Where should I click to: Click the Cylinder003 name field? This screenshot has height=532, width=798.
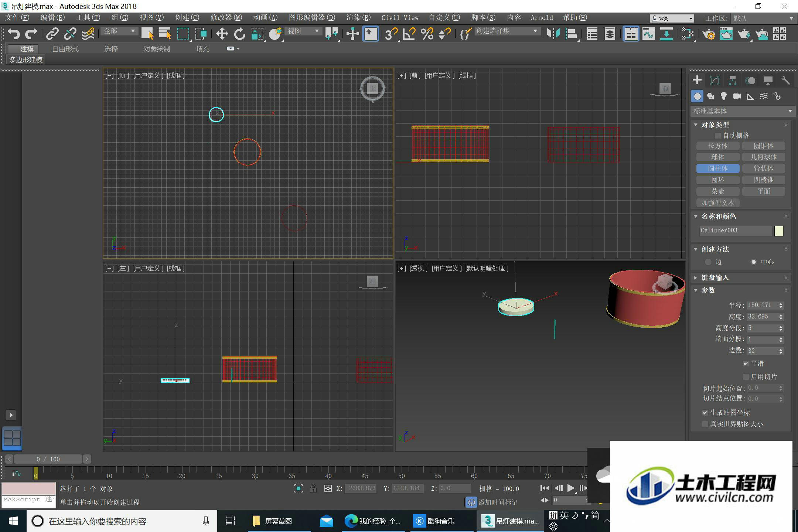click(x=735, y=231)
